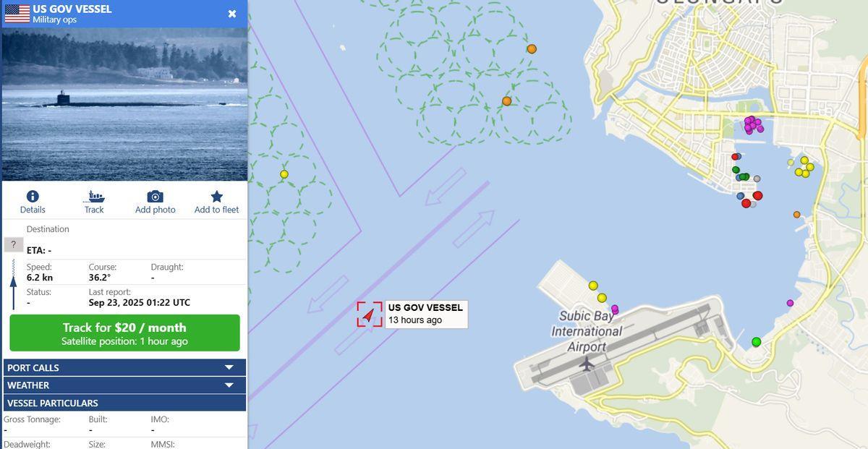Click the Track ship icon
The width and height of the screenshot is (868, 449).
point(94,197)
